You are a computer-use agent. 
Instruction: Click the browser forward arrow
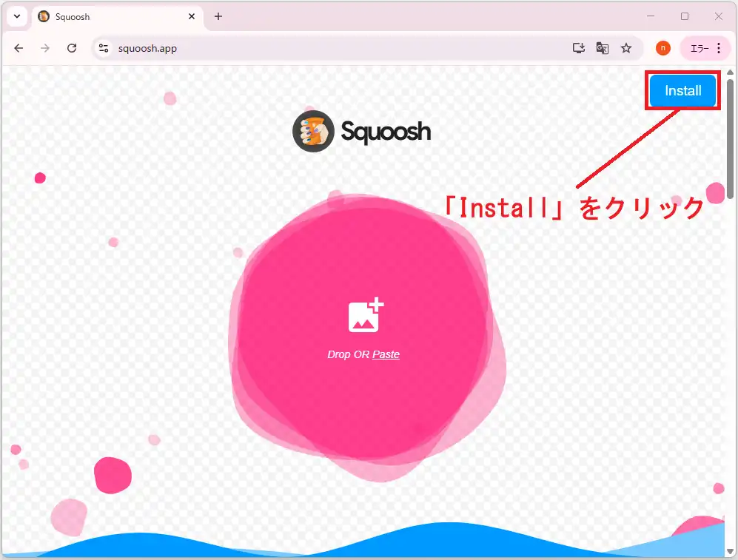pos(45,48)
